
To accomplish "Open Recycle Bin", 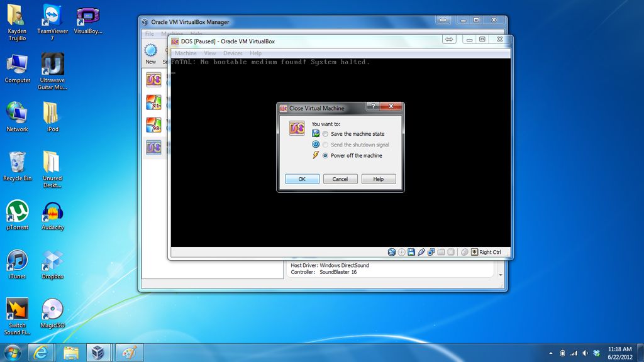I will 17,166.
